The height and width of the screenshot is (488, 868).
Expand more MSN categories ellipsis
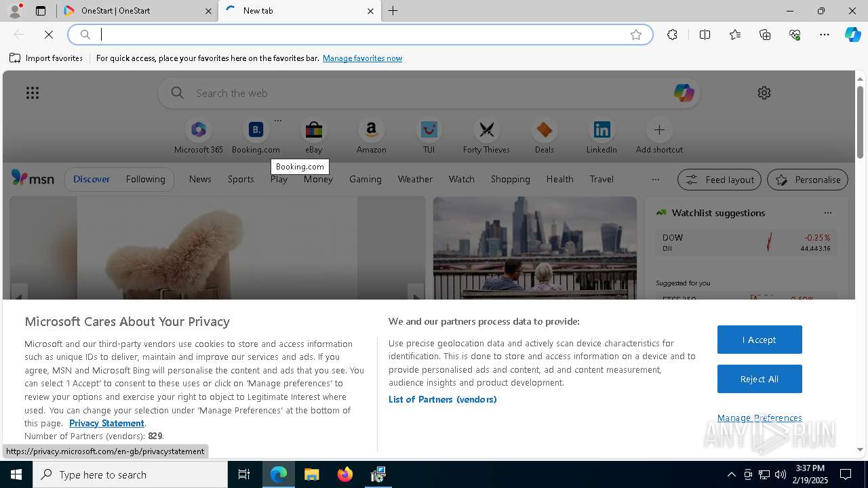pos(655,180)
